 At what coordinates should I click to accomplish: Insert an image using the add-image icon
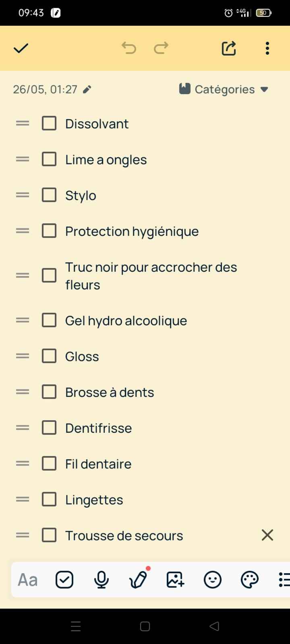pos(175,580)
